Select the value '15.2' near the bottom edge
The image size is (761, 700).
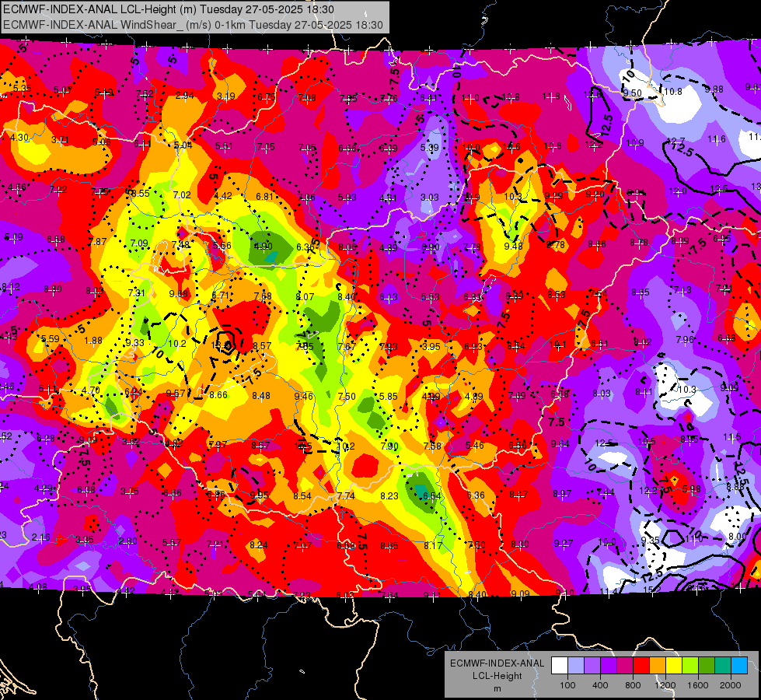point(651,590)
